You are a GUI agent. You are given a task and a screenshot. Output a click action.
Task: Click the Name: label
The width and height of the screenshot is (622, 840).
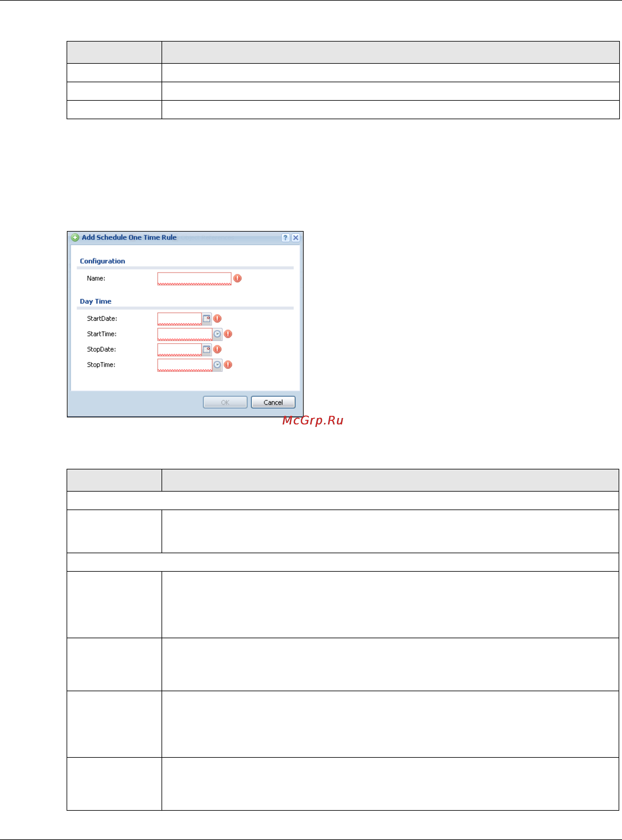click(x=96, y=278)
